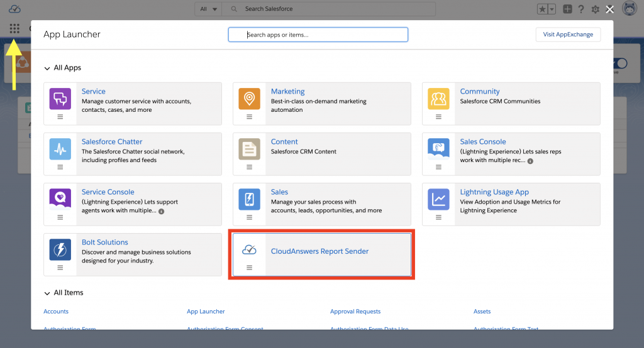The width and height of the screenshot is (644, 348).
Task: Open the Sales Console link
Action: pos(482,141)
